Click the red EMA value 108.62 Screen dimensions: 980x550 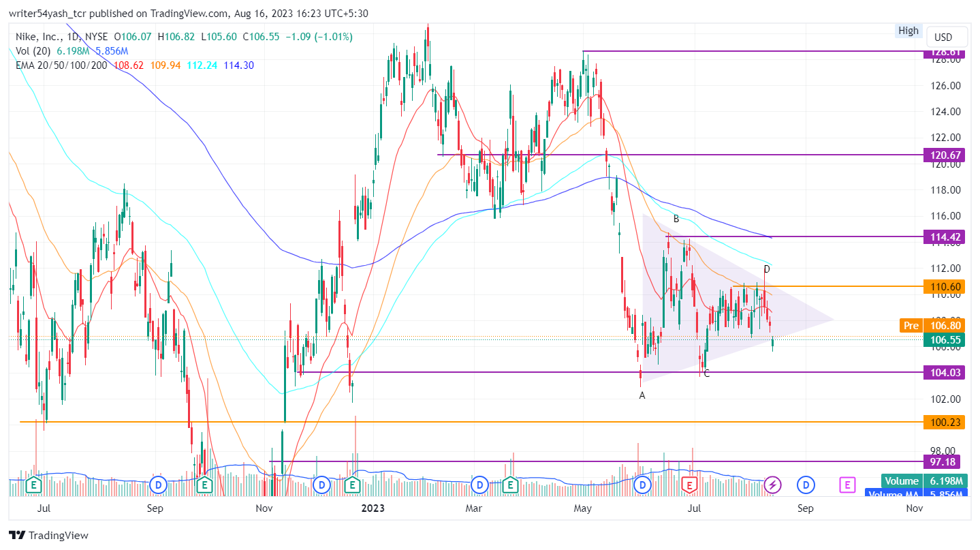128,65
